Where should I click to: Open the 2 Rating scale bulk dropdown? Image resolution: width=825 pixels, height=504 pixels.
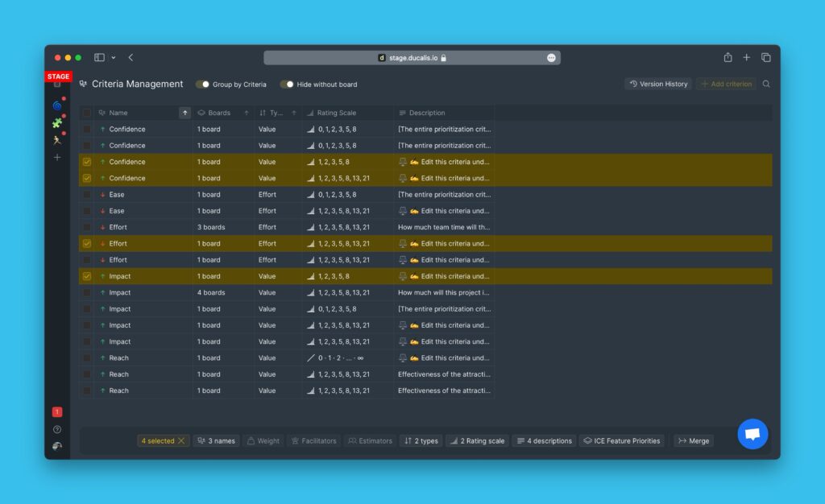tap(477, 441)
